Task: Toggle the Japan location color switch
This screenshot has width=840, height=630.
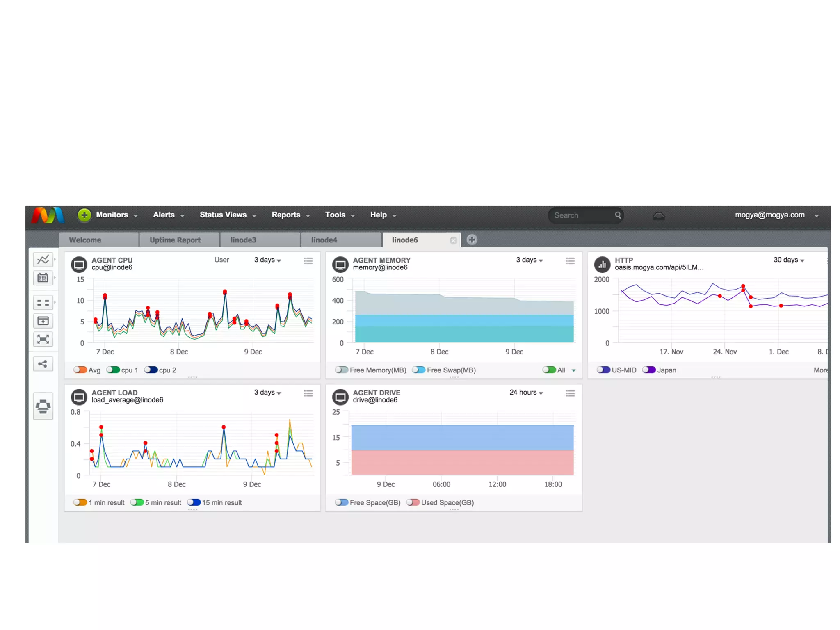Action: 649,370
